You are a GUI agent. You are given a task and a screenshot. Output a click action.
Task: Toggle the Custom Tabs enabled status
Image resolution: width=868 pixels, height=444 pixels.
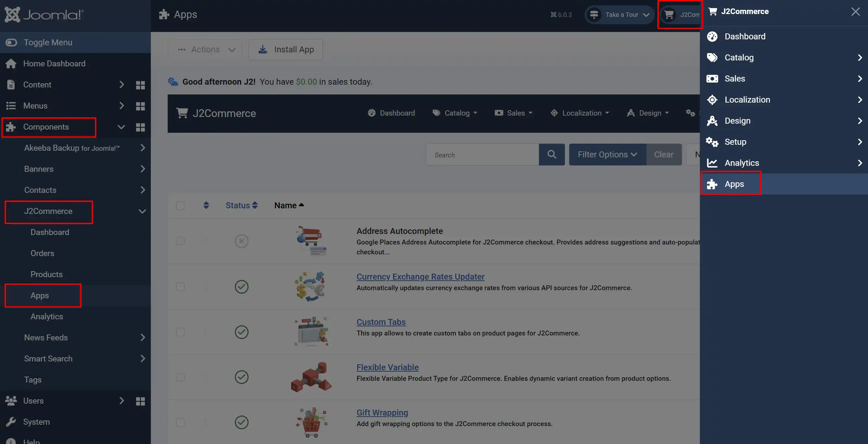(x=242, y=332)
